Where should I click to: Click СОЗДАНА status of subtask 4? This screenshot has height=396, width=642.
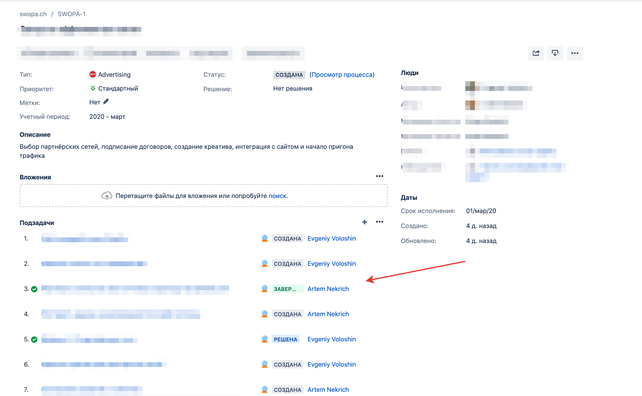[x=287, y=314]
